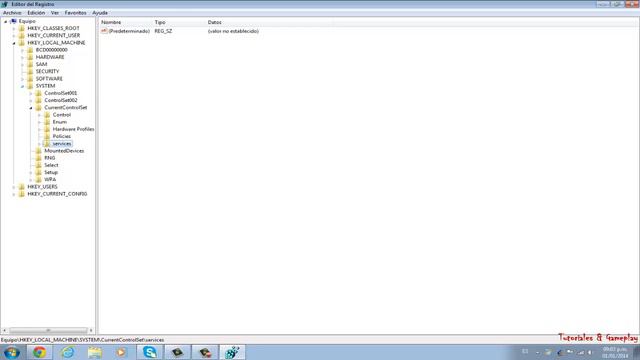The height and width of the screenshot is (360, 640).
Task: Click the MountedDevices folder icon
Action: point(39,151)
